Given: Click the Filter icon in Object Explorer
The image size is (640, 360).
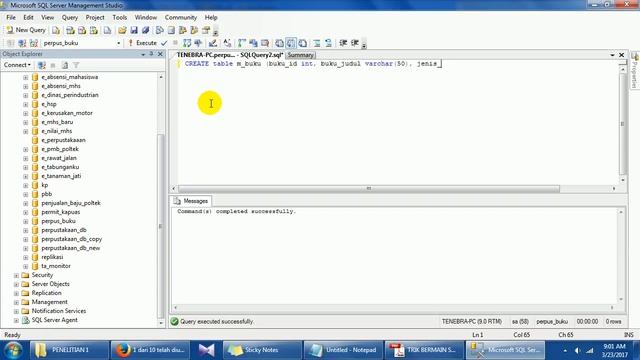Looking at the screenshot, I should click(x=76, y=65).
